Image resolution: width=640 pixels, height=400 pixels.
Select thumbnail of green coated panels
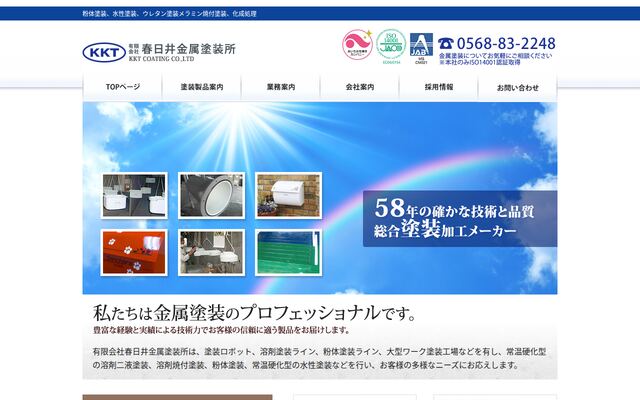coord(289,252)
